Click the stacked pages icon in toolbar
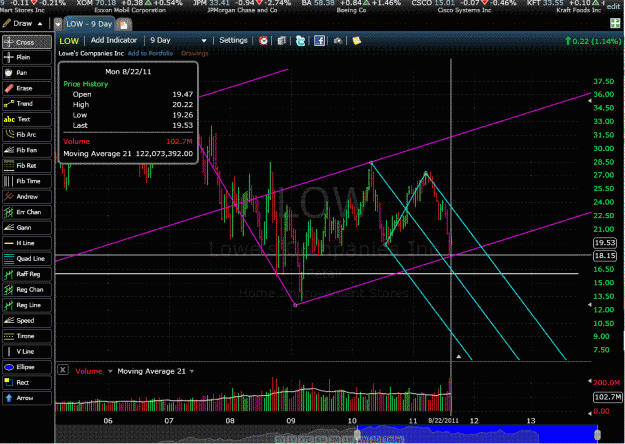Viewport: 625px width, 444px height. [282, 41]
